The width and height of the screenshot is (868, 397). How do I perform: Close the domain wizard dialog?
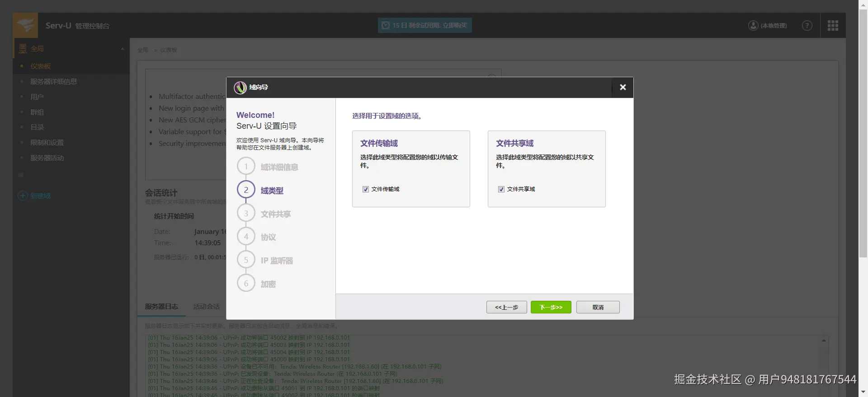(x=623, y=87)
